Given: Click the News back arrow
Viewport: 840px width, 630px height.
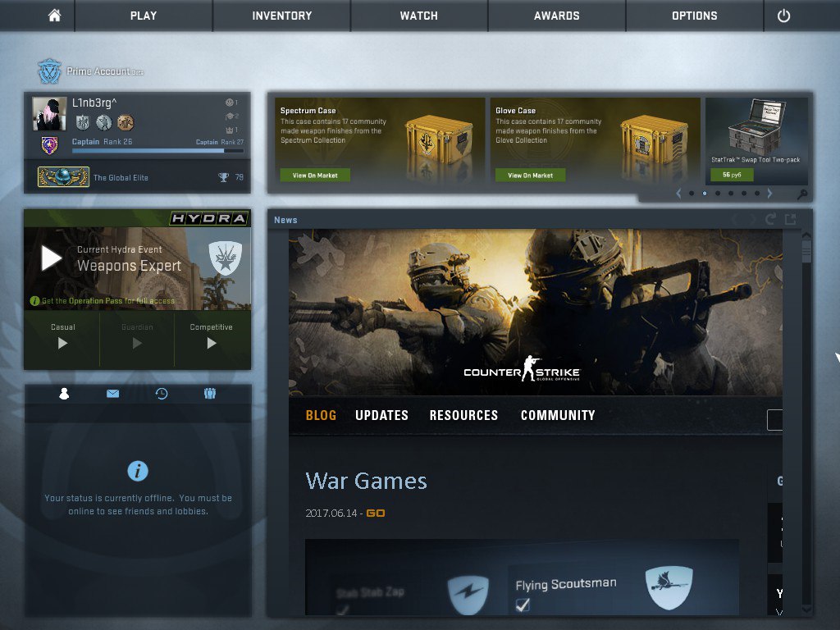Looking at the screenshot, I should click(736, 219).
